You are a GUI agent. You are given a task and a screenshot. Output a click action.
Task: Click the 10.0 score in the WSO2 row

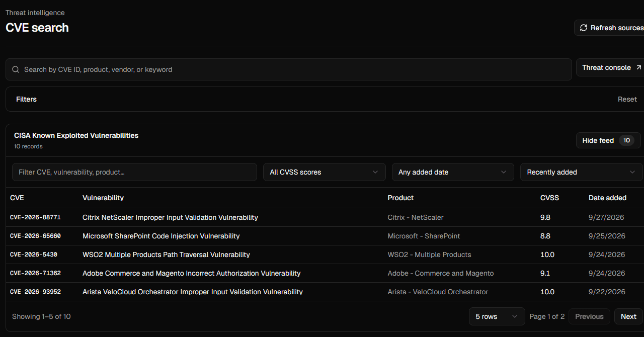click(x=547, y=255)
